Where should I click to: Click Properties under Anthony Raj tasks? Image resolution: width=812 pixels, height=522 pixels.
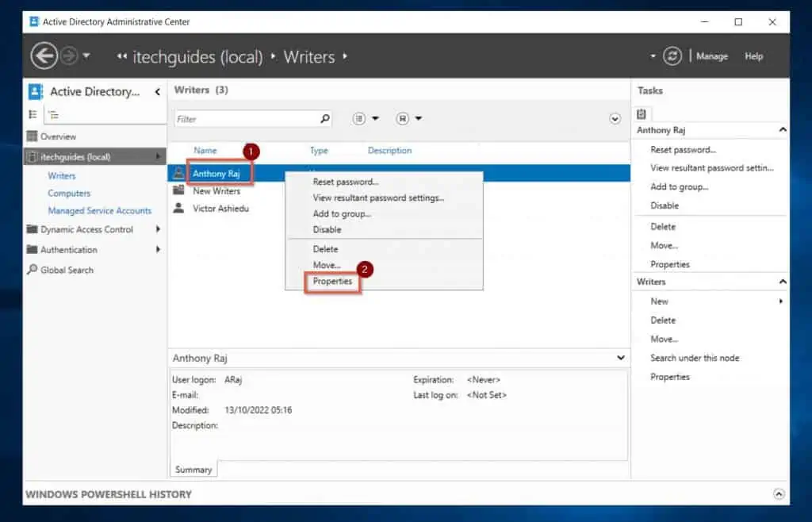point(670,264)
